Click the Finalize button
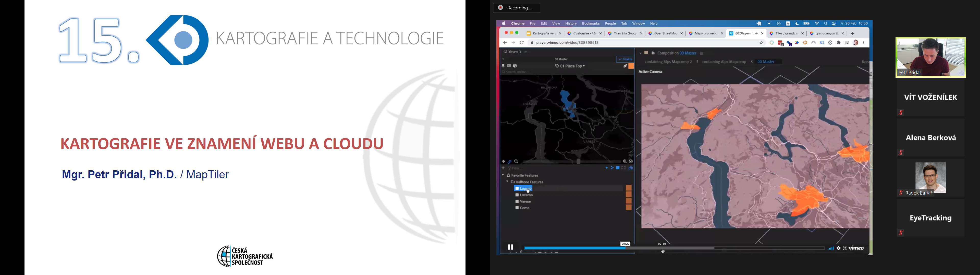This screenshot has width=980, height=275. click(625, 59)
